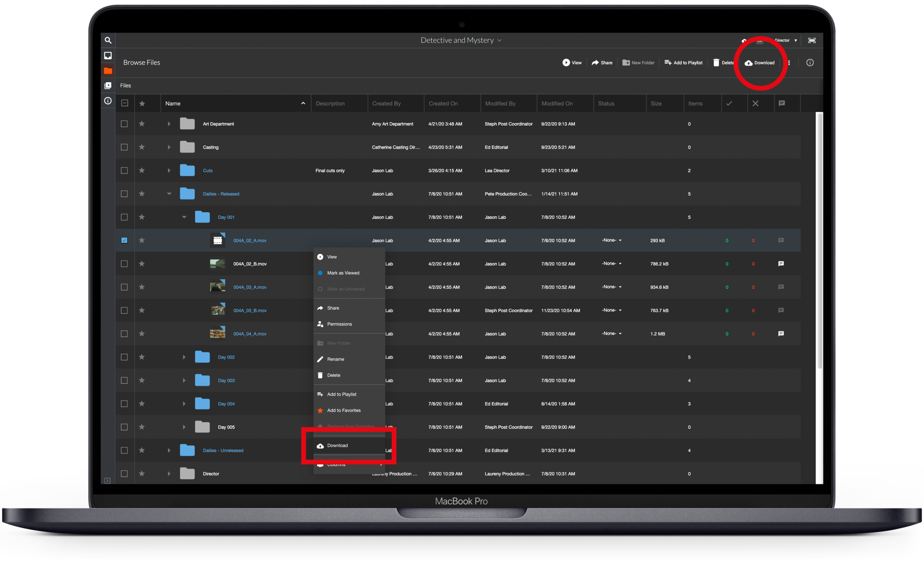Screen dimensions: 924x561
Task: Open the playlists icon in sidebar
Action: (x=108, y=86)
